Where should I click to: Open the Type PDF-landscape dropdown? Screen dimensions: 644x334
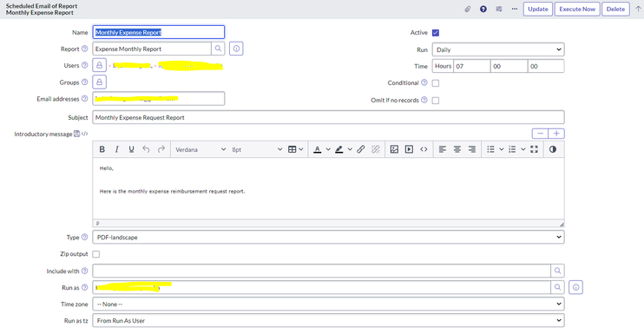329,237
